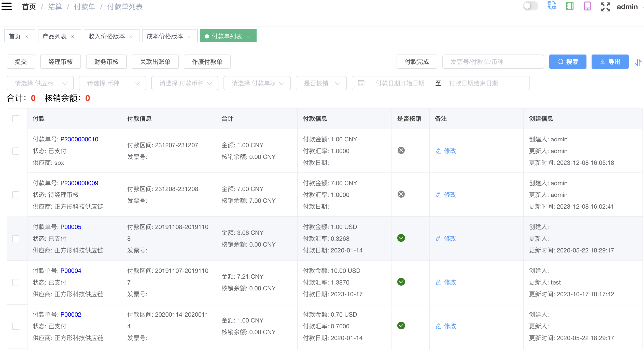
Task: Click the calendar icon in the date filter
Action: (x=361, y=83)
